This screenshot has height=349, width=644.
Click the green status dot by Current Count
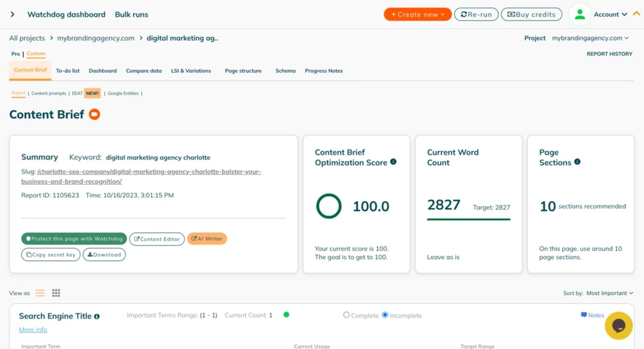pos(286,315)
